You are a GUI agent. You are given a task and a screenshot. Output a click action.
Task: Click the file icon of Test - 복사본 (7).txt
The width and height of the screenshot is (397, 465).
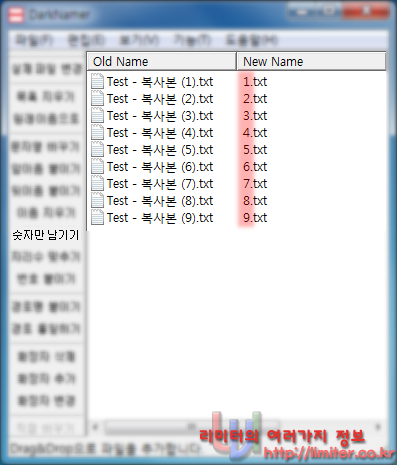coord(97,184)
